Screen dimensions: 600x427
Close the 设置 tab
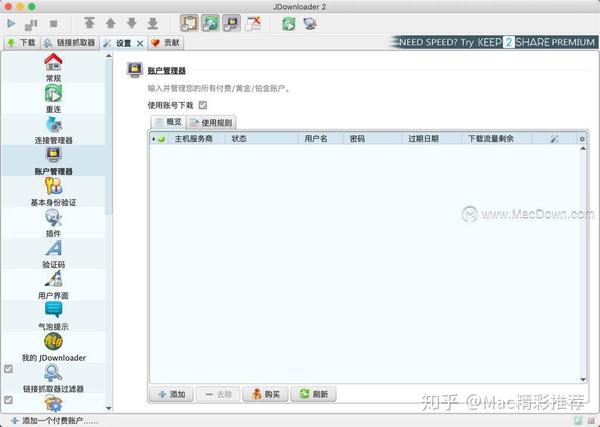[x=140, y=44]
